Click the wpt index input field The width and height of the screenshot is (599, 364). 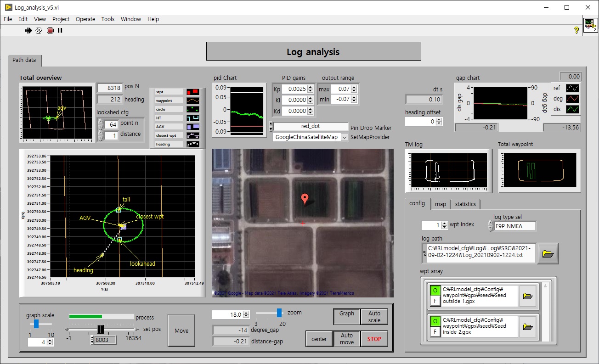tap(431, 225)
